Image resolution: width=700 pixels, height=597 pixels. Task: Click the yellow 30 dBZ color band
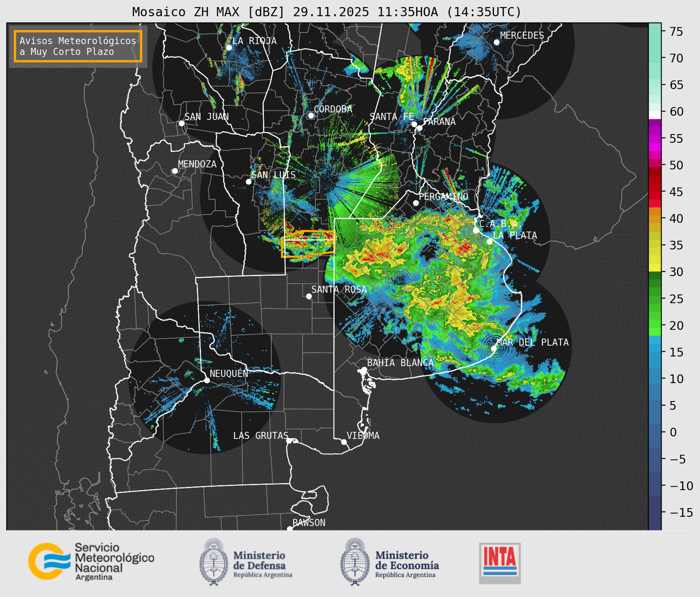coord(655,268)
